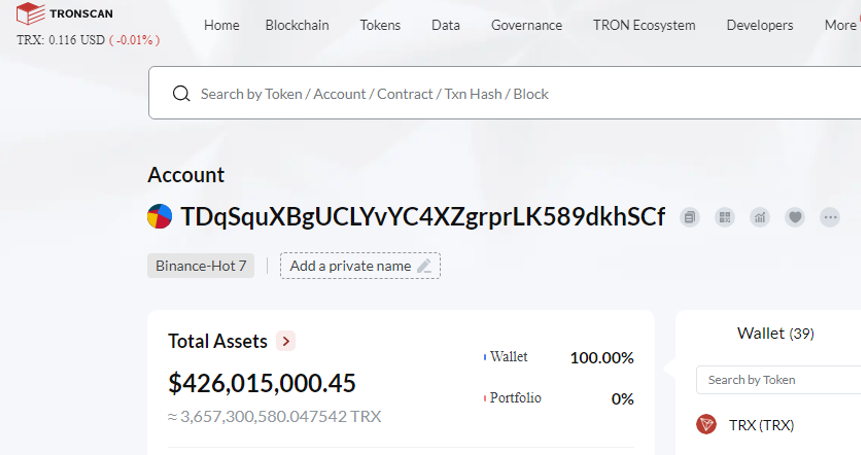Screen dimensions: 861x455
Task: Expand Total Assets details arrow
Action: click(286, 341)
